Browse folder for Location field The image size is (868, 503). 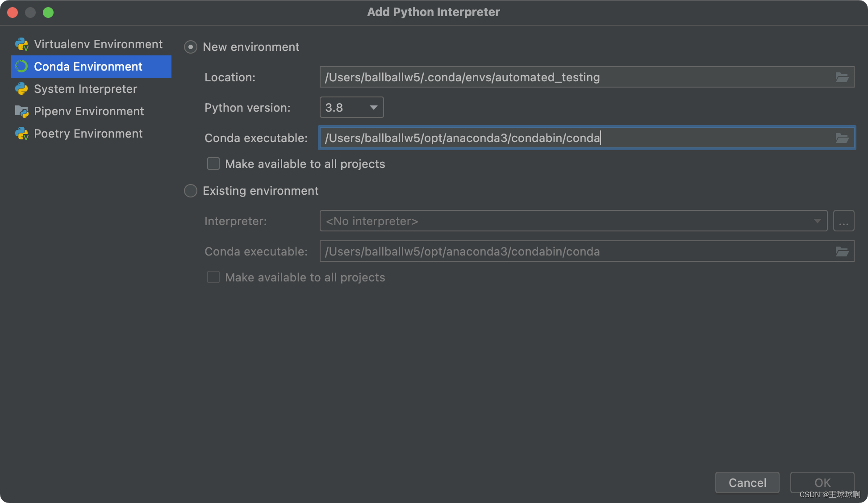point(842,77)
